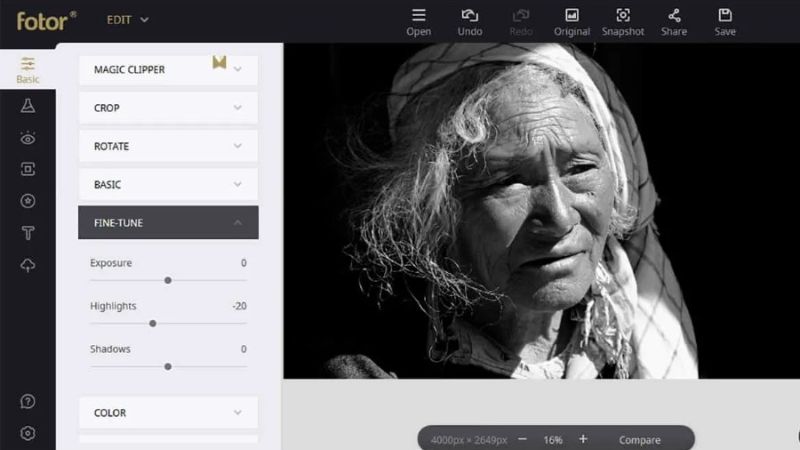
Task: Open the Help question mark icon
Action: coord(28,401)
